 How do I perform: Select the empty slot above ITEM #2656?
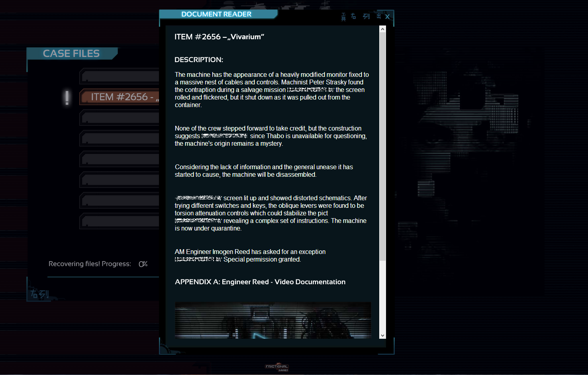[120, 76]
